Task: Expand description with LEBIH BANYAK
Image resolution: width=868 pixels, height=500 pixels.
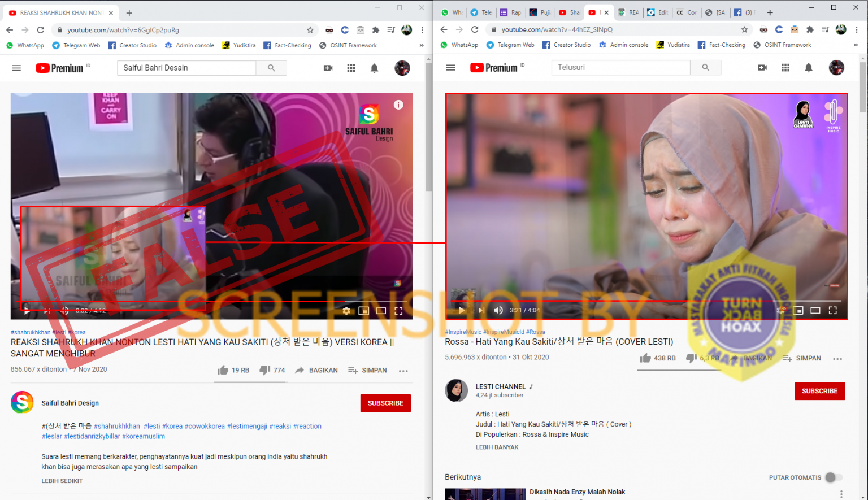Action: pos(497,447)
